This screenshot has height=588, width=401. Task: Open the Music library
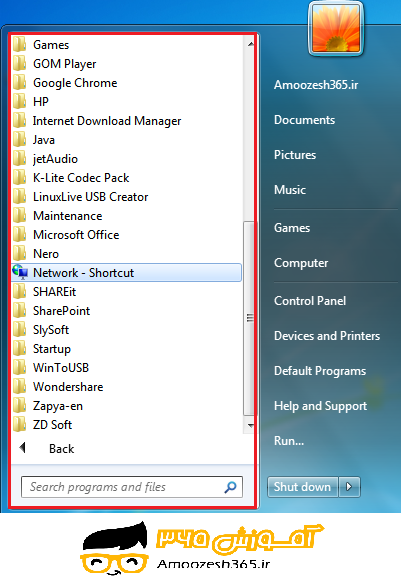pyautogui.click(x=290, y=190)
